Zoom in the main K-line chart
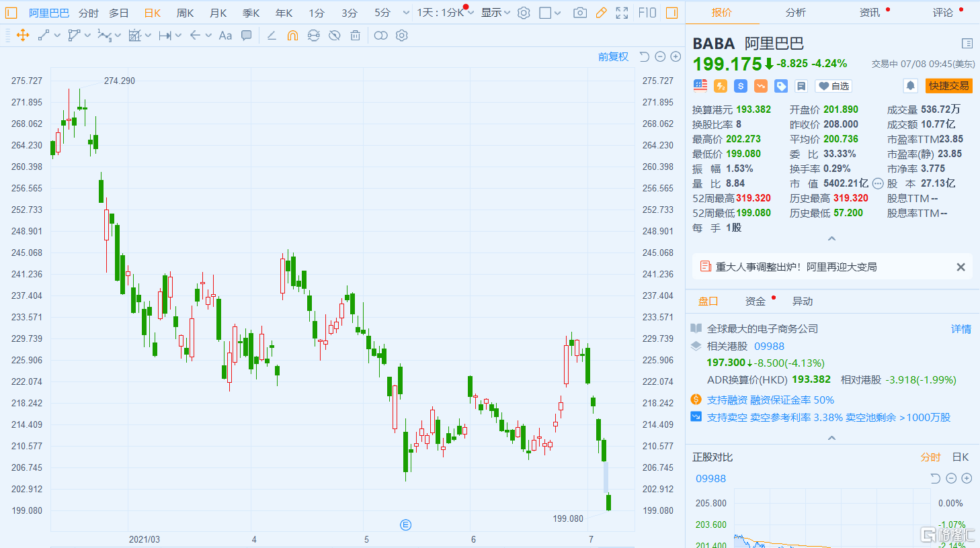The image size is (980, 548). (x=676, y=57)
